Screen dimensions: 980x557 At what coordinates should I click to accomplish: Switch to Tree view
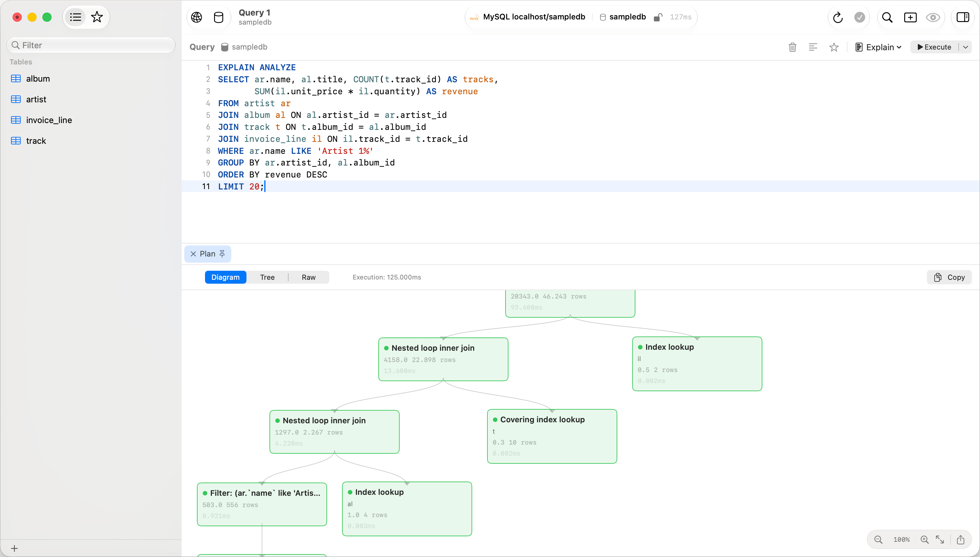[x=268, y=277]
